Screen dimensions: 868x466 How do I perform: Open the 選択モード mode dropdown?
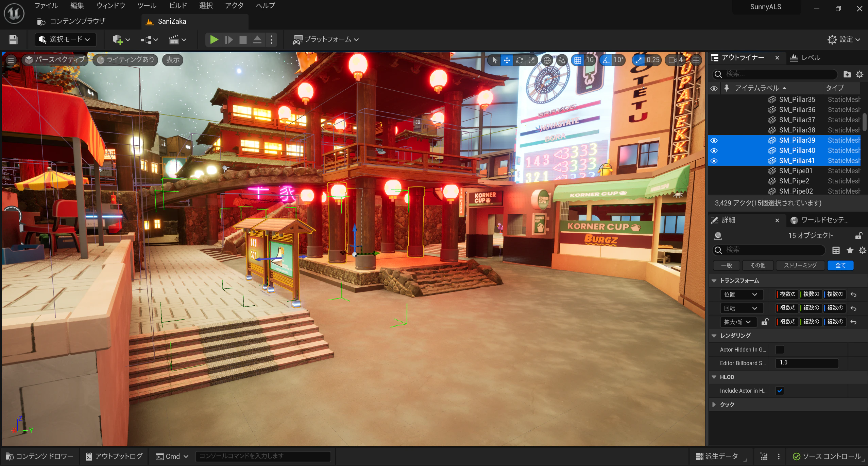coord(65,40)
